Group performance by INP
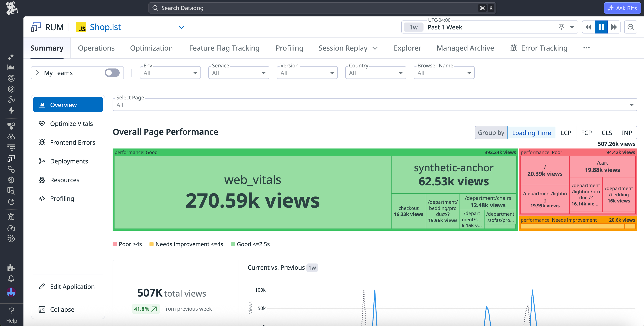Image resolution: width=644 pixels, height=326 pixels. click(627, 133)
